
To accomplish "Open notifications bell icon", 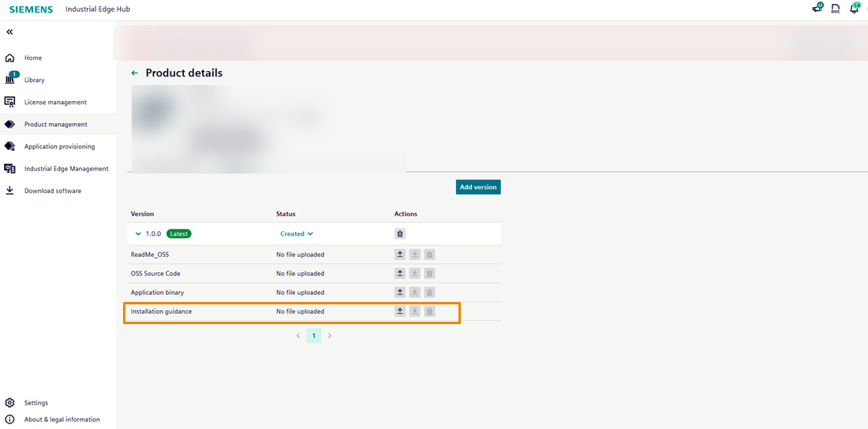I will click(x=854, y=9).
